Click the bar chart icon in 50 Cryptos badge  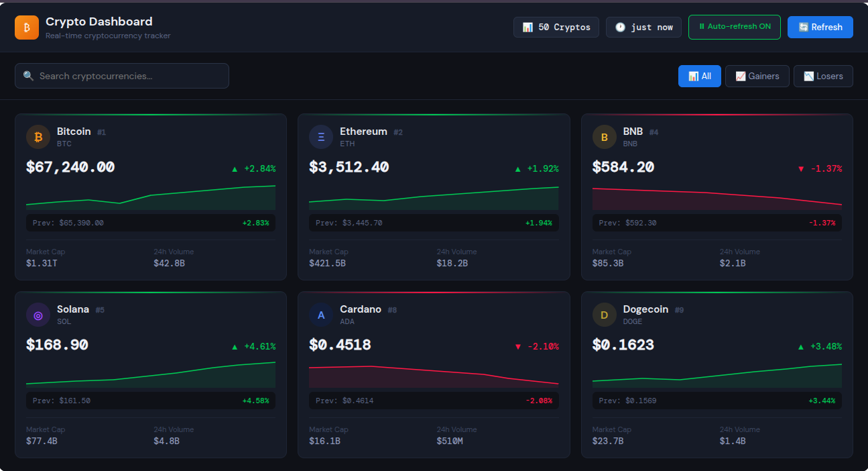[528, 27]
